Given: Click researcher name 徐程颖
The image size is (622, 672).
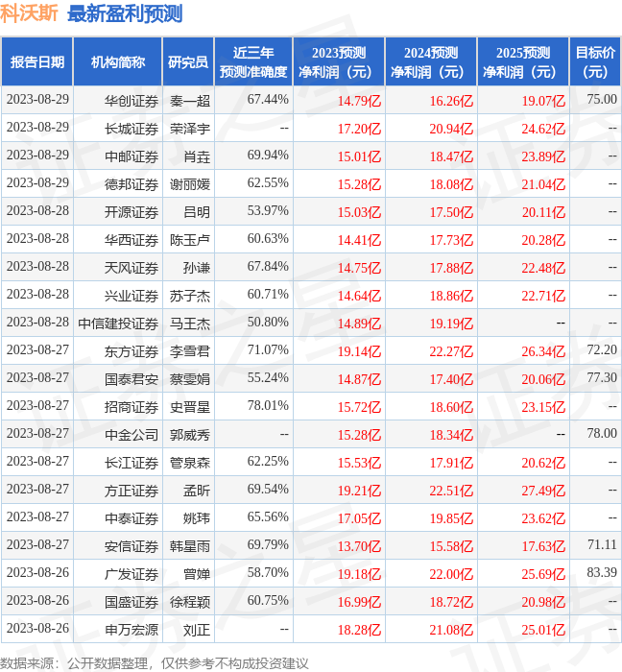Looking at the screenshot, I should click(x=190, y=602).
